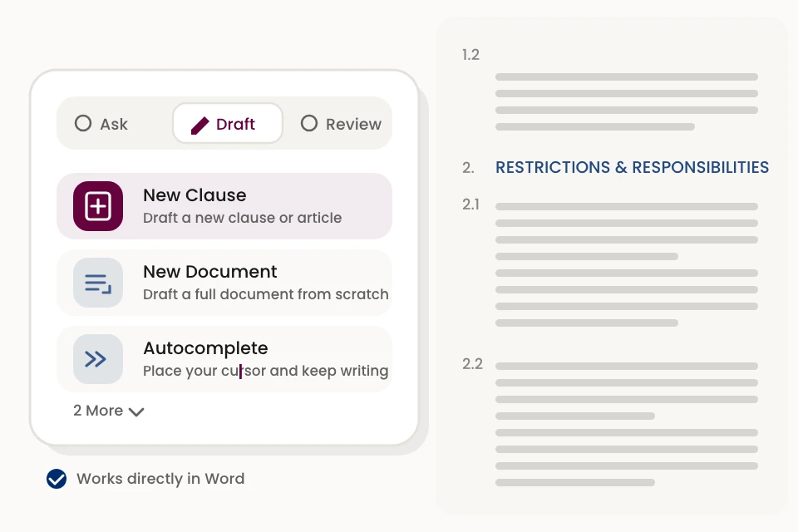
Task: Switch to the Draft tab
Action: click(228, 123)
